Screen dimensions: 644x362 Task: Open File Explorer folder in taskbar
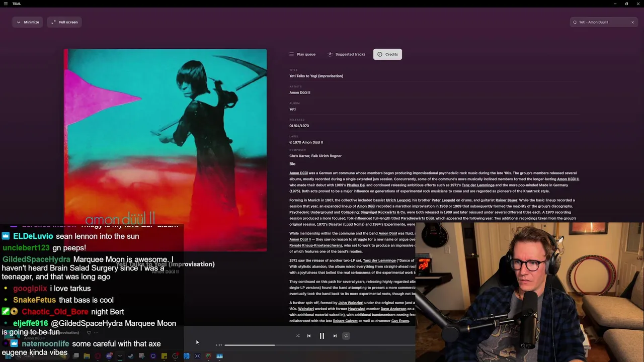[x=87, y=356]
